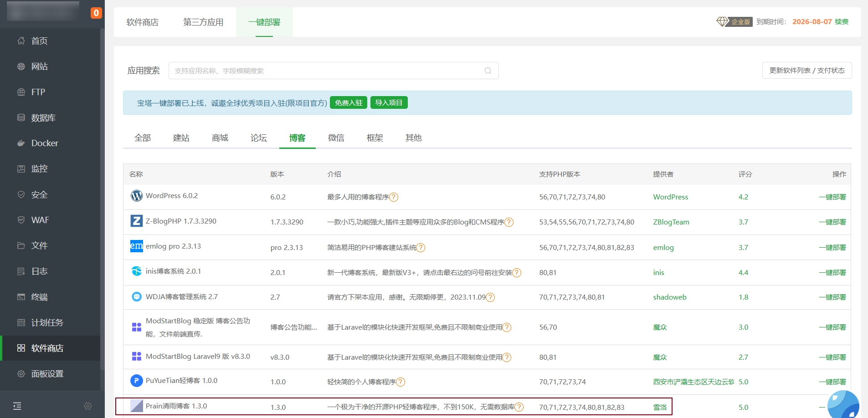This screenshot has height=418, width=868.
Task: Switch to the 第三方应用 tab
Action: [203, 22]
